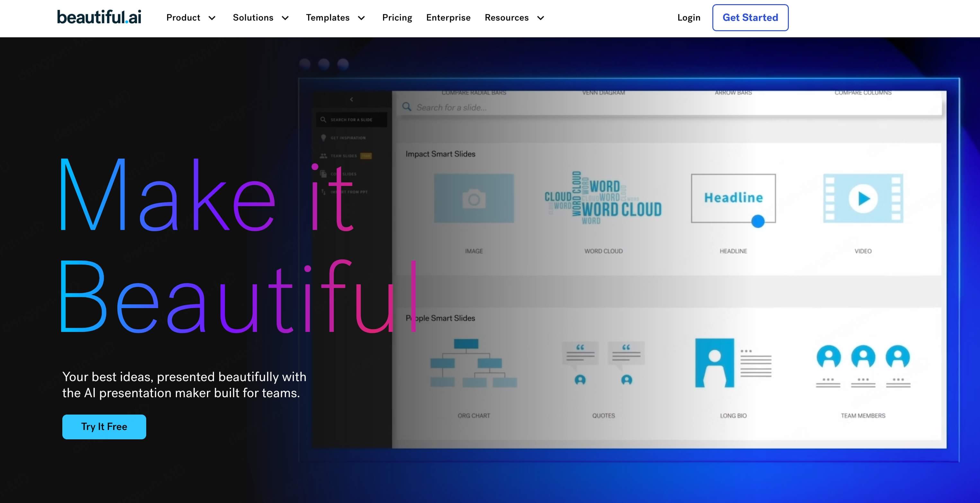Viewport: 980px width, 503px height.
Task: Select the Image slide thumbnail
Action: 474,198
